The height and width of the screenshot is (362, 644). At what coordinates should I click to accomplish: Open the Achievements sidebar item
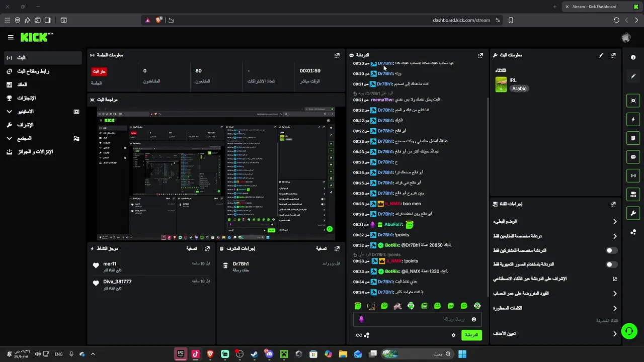tap(43, 98)
